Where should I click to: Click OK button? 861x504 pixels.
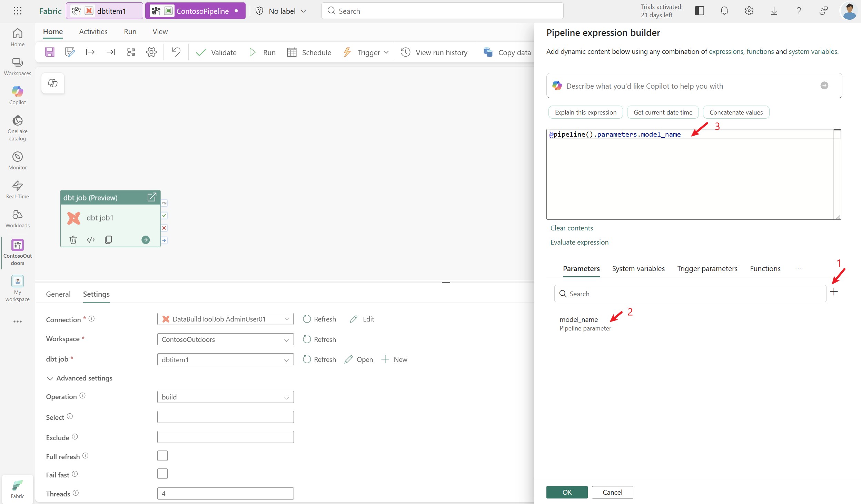tap(567, 492)
